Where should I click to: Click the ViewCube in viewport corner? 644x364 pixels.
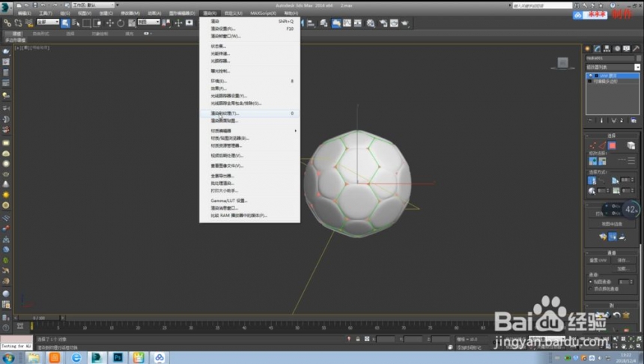(562, 63)
